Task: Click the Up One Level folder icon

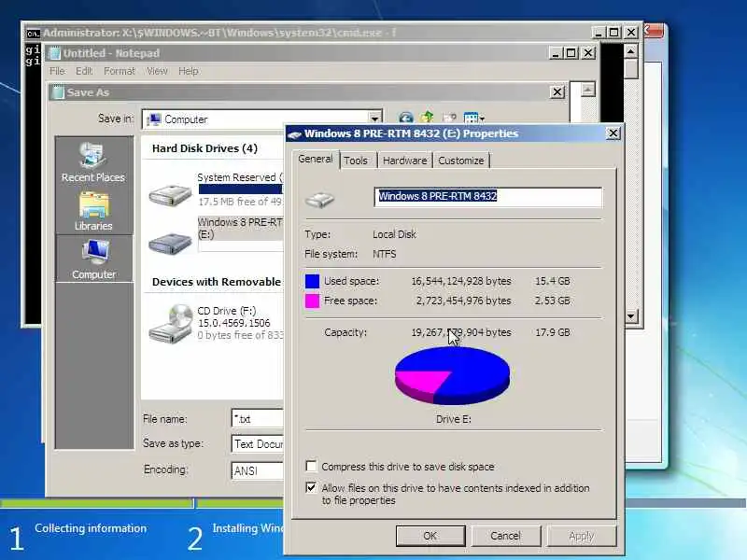Action: click(x=428, y=118)
